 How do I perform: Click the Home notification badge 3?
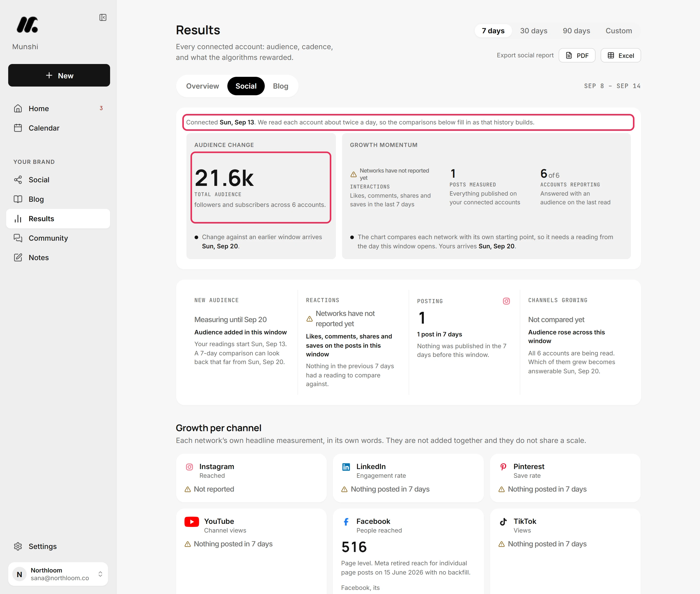pos(101,108)
